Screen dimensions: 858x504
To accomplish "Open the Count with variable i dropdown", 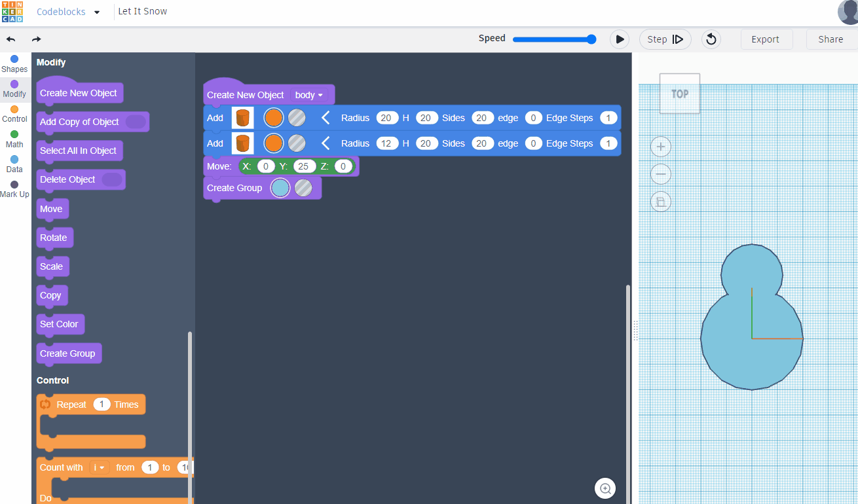I will 100,467.
